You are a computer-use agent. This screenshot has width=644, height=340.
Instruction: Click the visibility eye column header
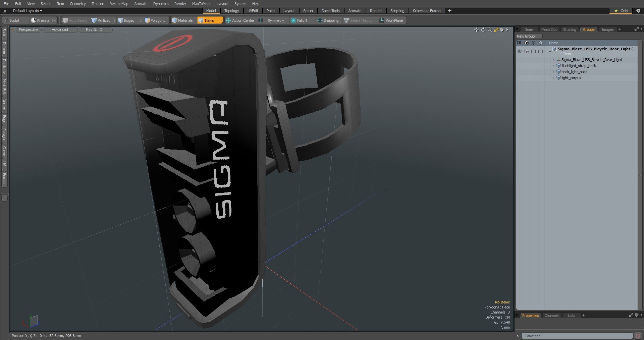coord(519,43)
